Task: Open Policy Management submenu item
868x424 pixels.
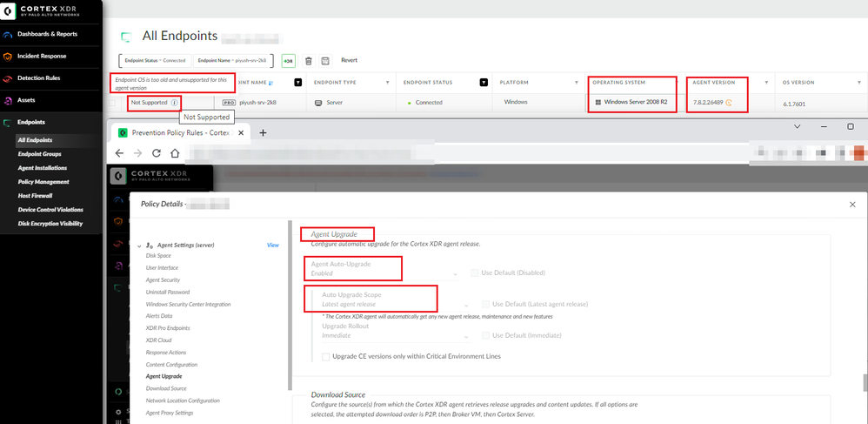Action: point(43,182)
